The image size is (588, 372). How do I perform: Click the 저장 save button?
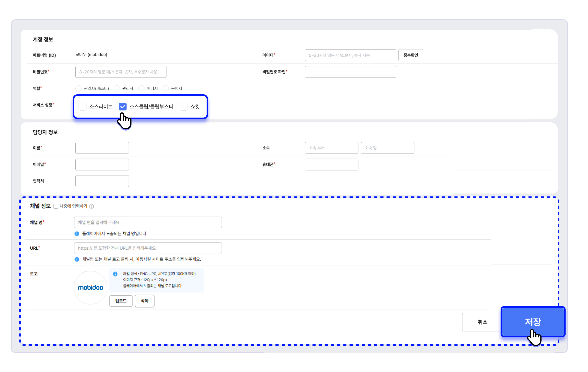click(x=533, y=322)
